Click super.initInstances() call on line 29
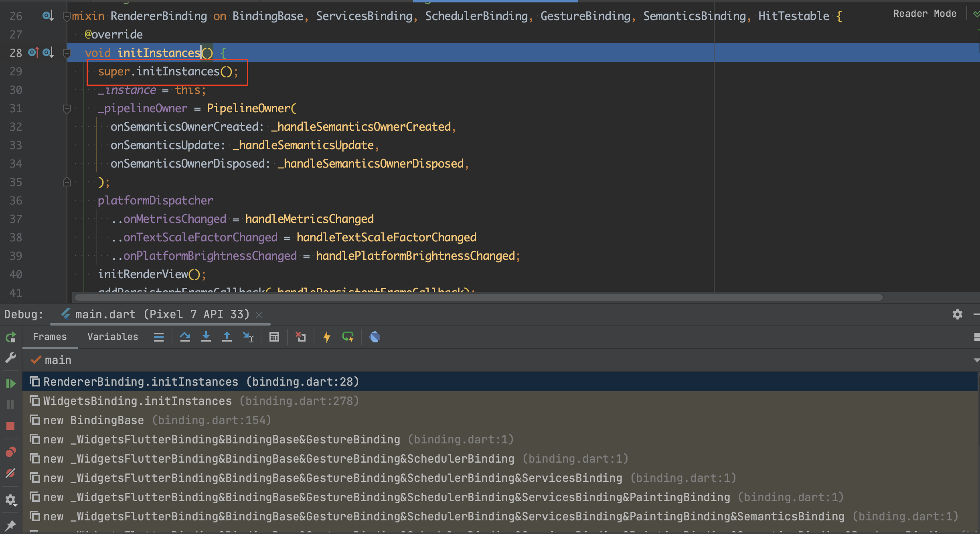Viewport: 980px width, 534px height. 168,72
